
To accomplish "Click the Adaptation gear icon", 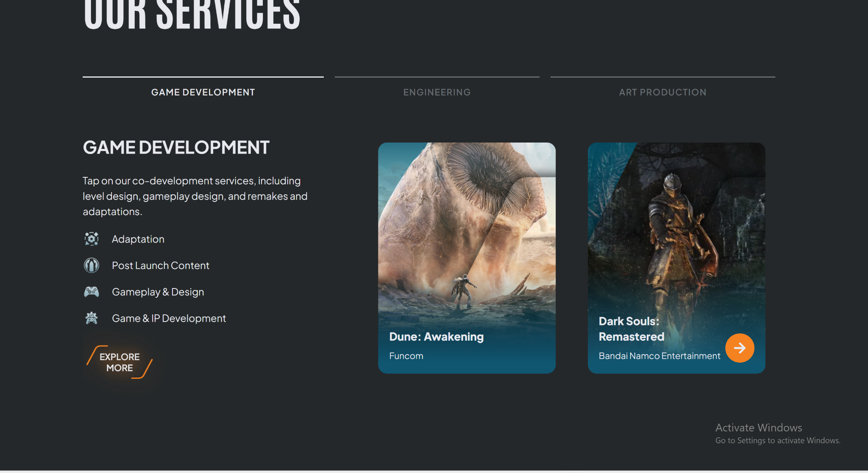I will point(92,239).
